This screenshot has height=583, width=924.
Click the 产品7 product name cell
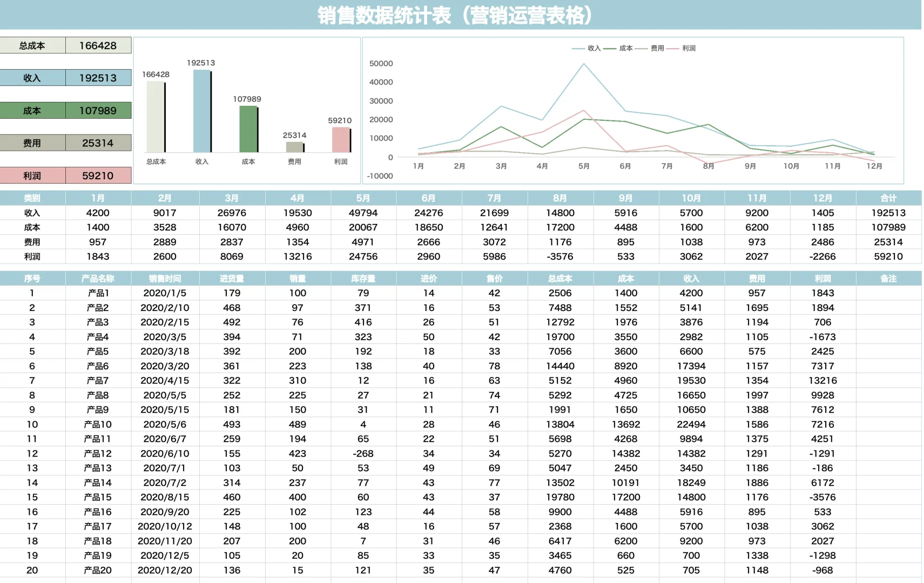coord(98,381)
